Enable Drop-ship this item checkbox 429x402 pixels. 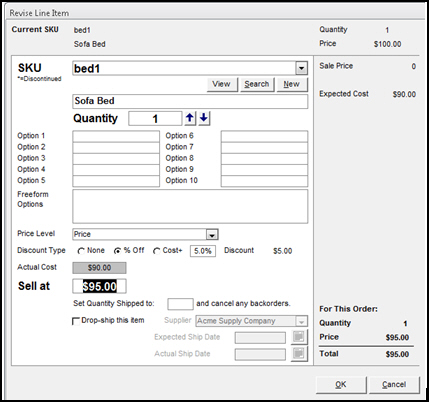pyautogui.click(x=76, y=321)
